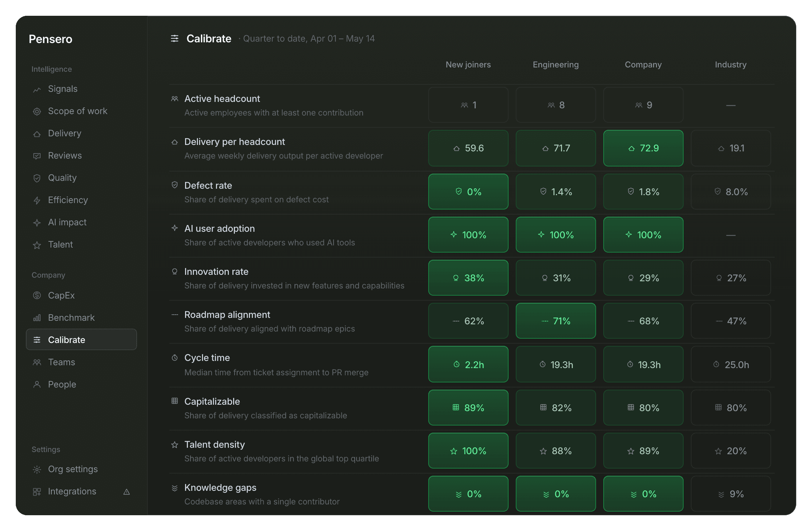Open AI impact sparkle icon
This screenshot has height=531, width=812.
tap(37, 223)
